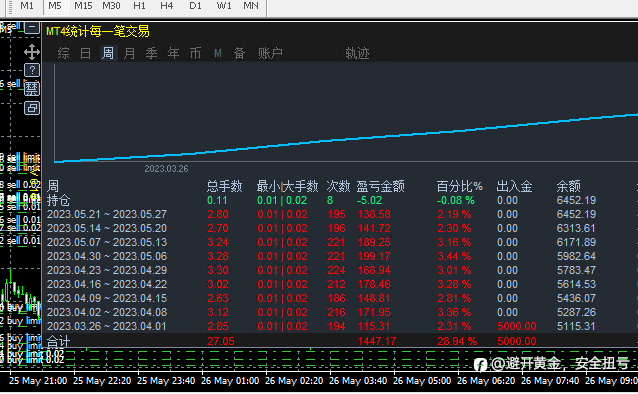Click the 次数 column header

338,186
